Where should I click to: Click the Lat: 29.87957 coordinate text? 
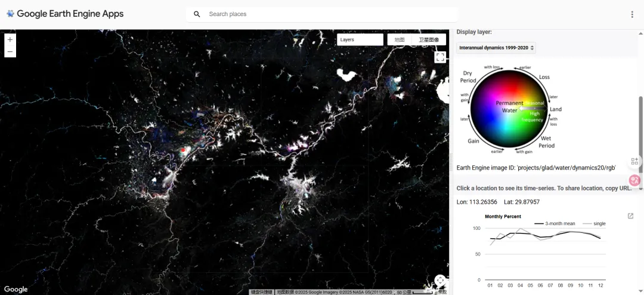(522, 202)
